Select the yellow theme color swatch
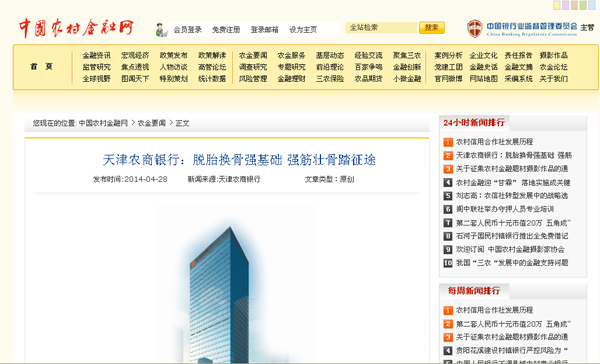The image size is (600, 364). [x=557, y=5]
